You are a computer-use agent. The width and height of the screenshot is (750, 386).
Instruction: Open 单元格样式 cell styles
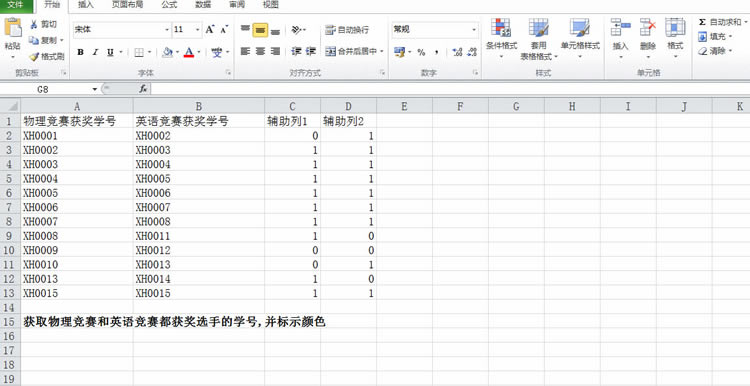tap(580, 38)
